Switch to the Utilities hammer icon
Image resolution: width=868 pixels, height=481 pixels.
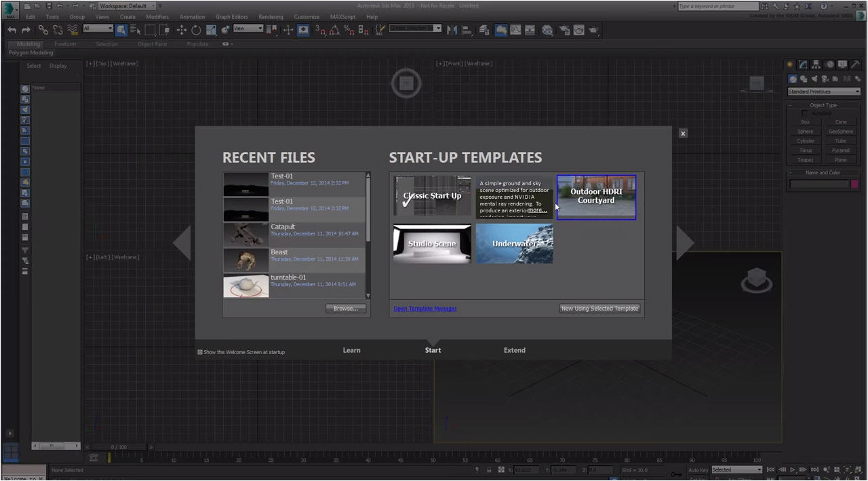pyautogui.click(x=856, y=64)
